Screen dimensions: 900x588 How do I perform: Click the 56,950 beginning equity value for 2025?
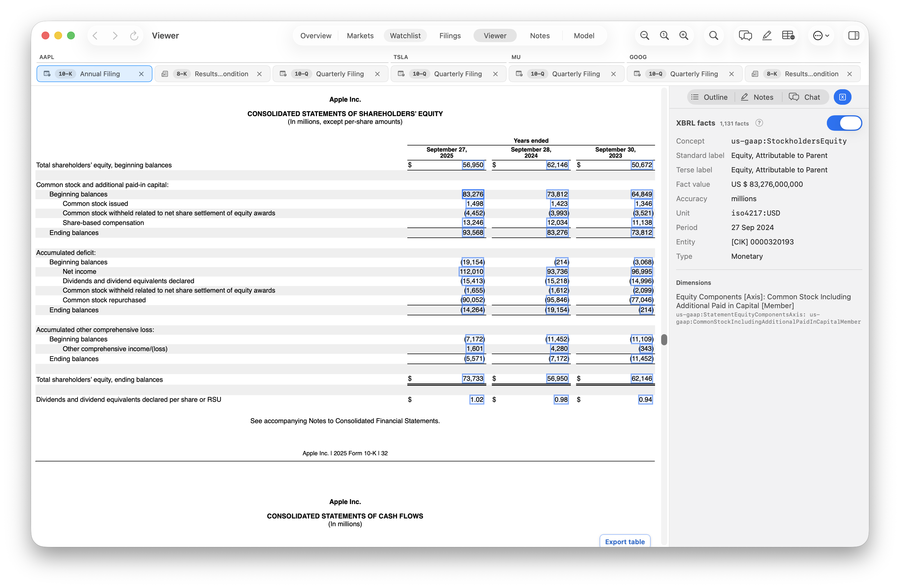pyautogui.click(x=473, y=165)
